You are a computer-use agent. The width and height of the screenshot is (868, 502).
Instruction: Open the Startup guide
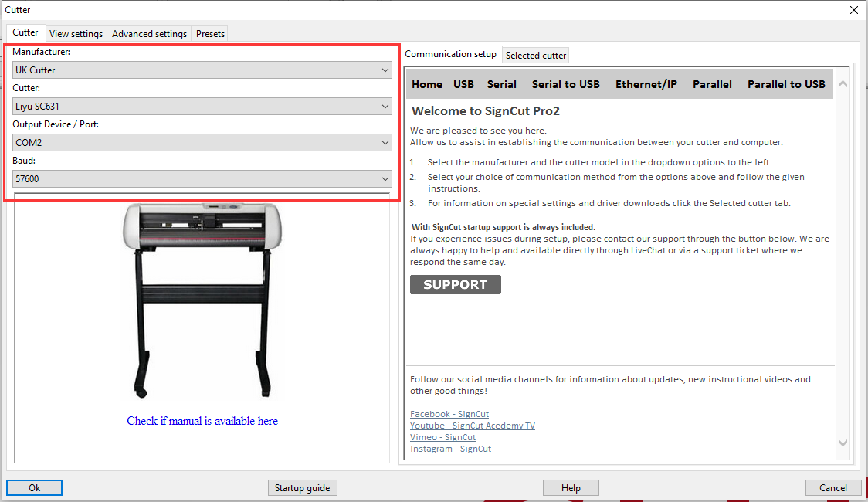(x=302, y=487)
